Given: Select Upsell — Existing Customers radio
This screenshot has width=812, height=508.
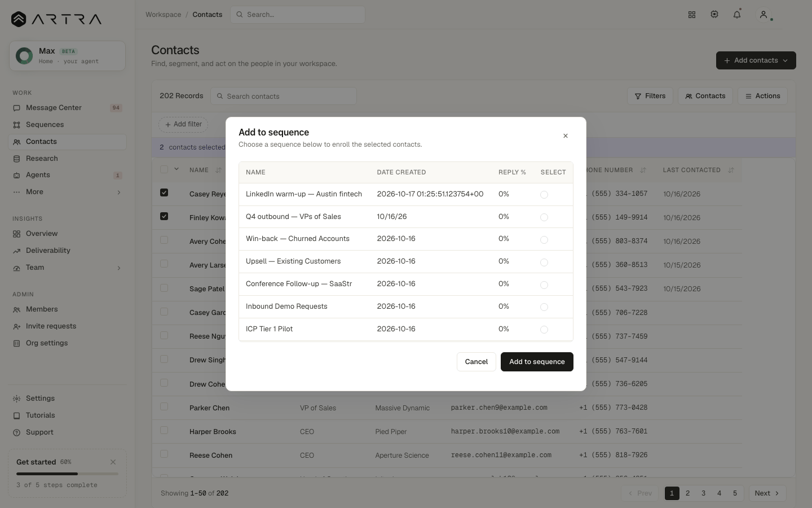Looking at the screenshot, I should tap(544, 262).
